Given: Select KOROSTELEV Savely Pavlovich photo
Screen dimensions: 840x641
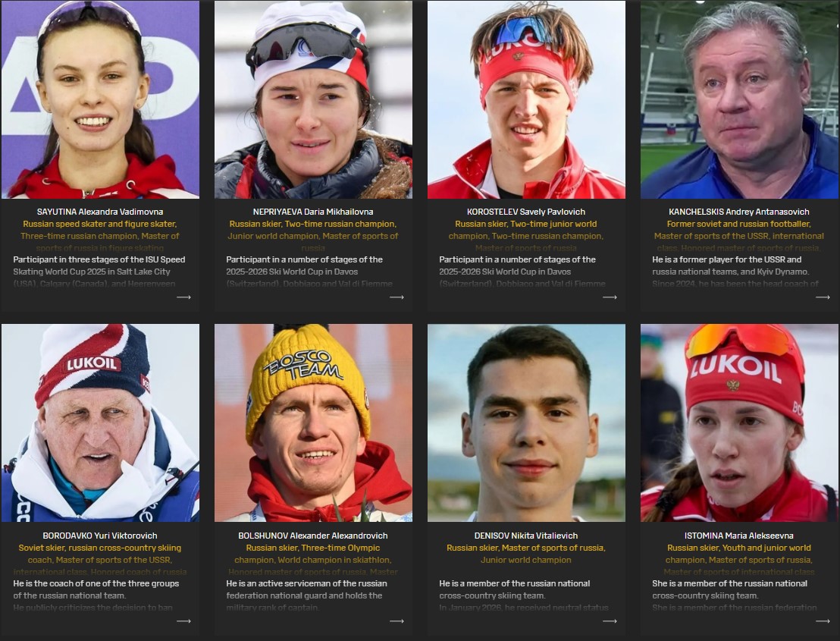Looking at the screenshot, I should tap(526, 99).
